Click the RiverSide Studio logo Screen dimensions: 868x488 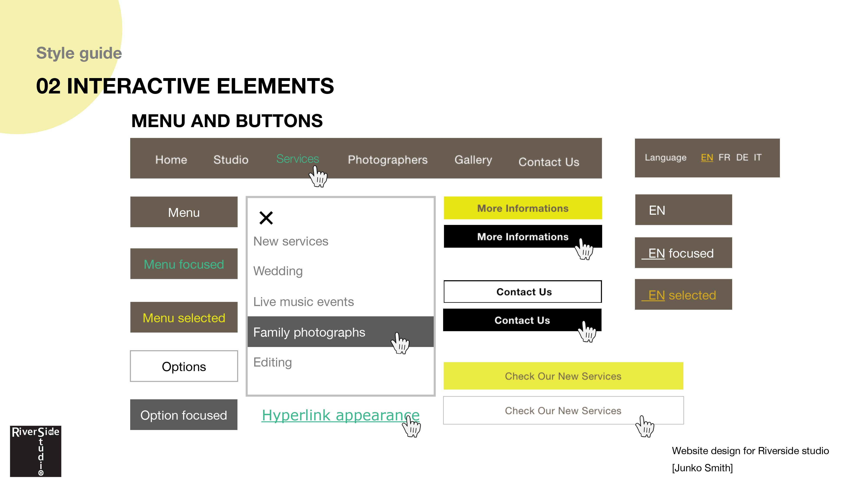click(x=36, y=451)
